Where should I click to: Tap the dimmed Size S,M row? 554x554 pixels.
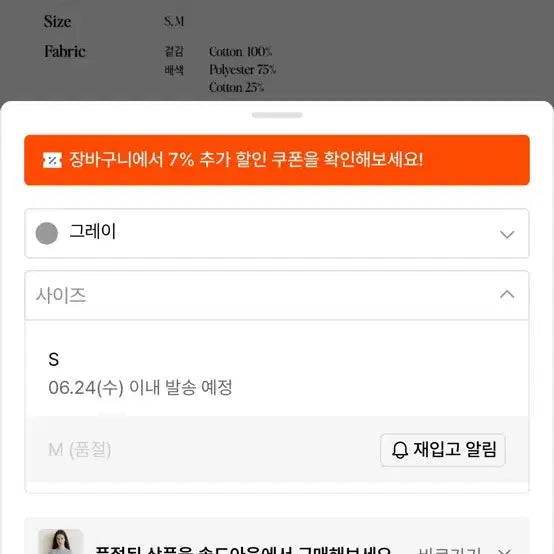tap(114, 22)
